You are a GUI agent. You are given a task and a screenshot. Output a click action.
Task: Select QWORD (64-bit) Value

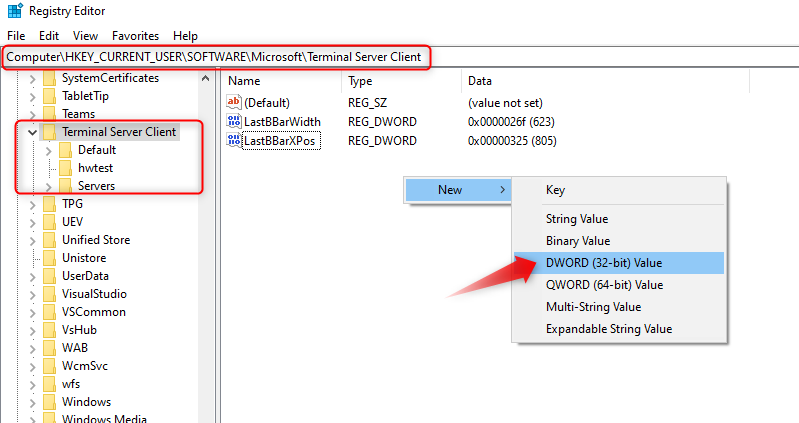619,284
